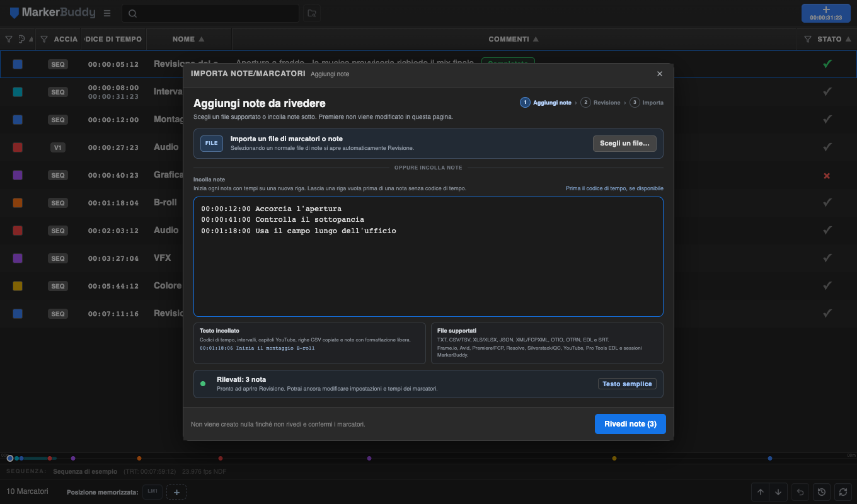Jump to previous marker with up arrow
The width and height of the screenshot is (857, 504).
(761, 492)
